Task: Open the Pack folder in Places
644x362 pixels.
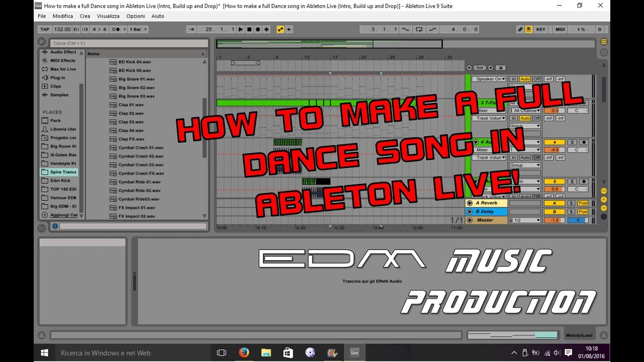Action: (x=52, y=121)
